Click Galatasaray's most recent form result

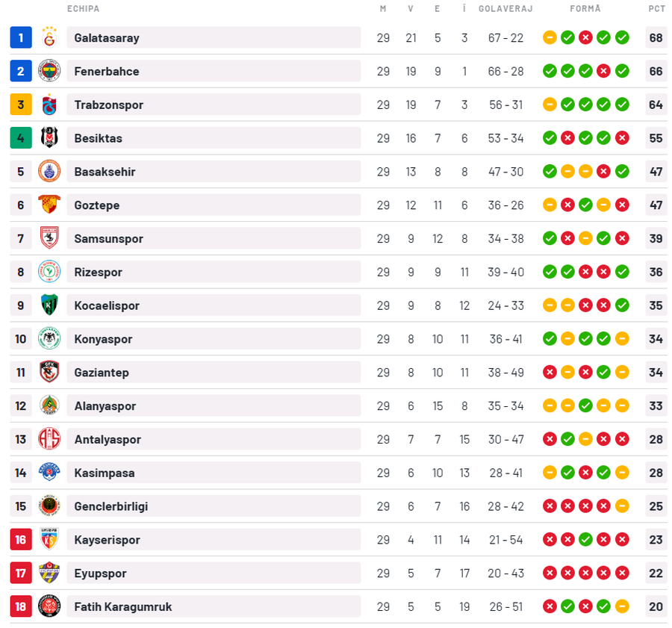[622, 37]
